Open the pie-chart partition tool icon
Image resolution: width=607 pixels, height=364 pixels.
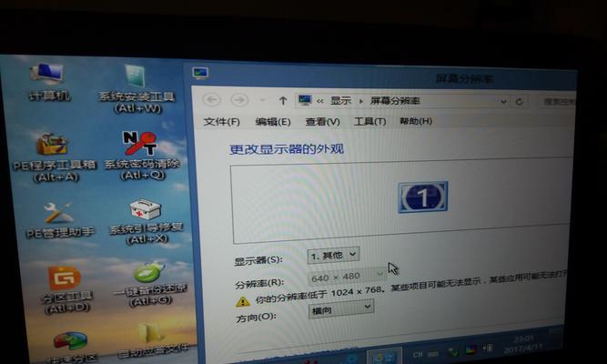(71, 347)
